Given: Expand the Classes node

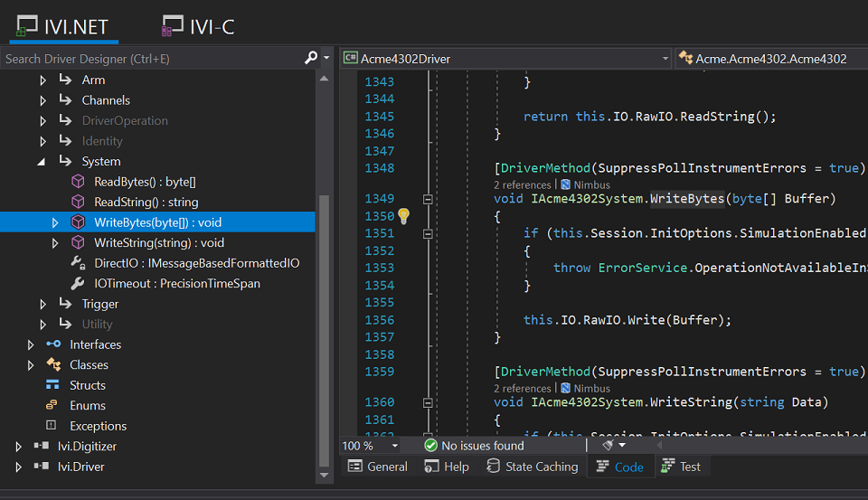Looking at the screenshot, I should click(31, 365).
